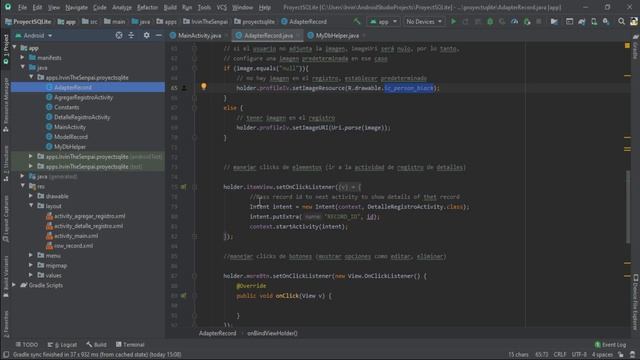
Task: Run the app with the green play icon
Action: point(453,21)
